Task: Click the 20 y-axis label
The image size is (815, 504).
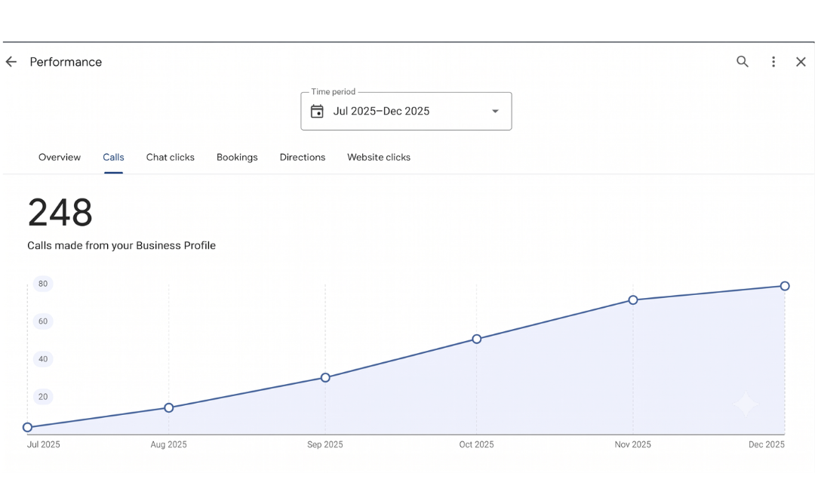Action: coord(43,397)
